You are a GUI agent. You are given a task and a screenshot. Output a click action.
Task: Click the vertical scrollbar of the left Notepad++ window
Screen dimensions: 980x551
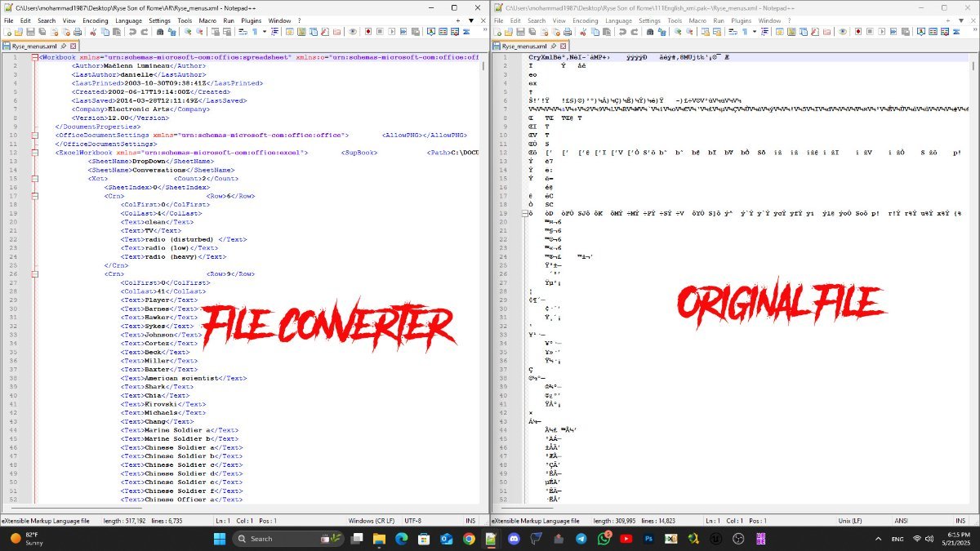click(484, 278)
